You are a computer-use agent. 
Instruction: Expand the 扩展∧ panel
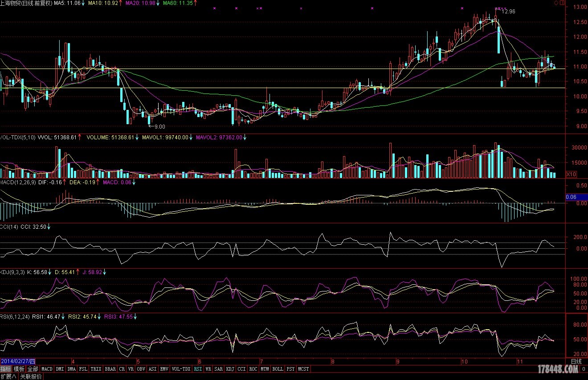point(8,376)
